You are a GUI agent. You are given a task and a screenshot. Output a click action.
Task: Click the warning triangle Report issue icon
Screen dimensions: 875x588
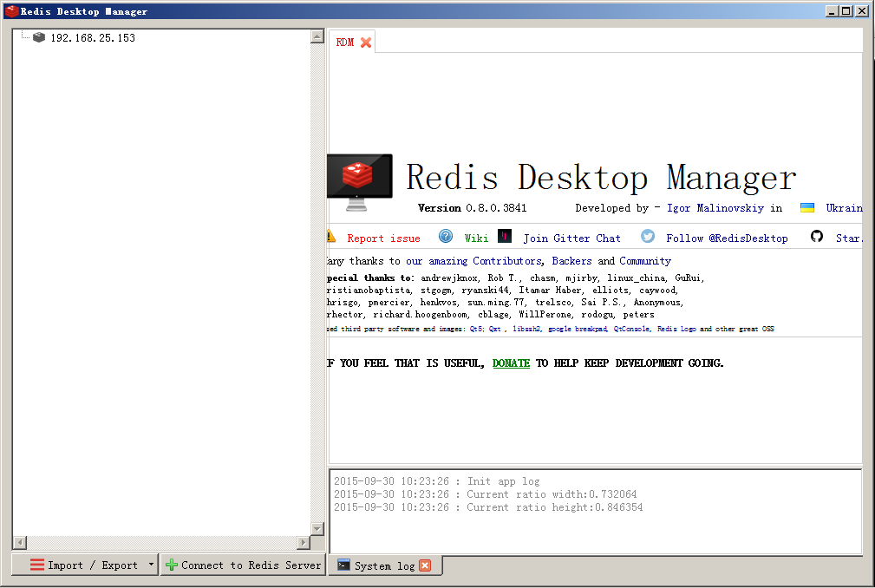[331, 237]
